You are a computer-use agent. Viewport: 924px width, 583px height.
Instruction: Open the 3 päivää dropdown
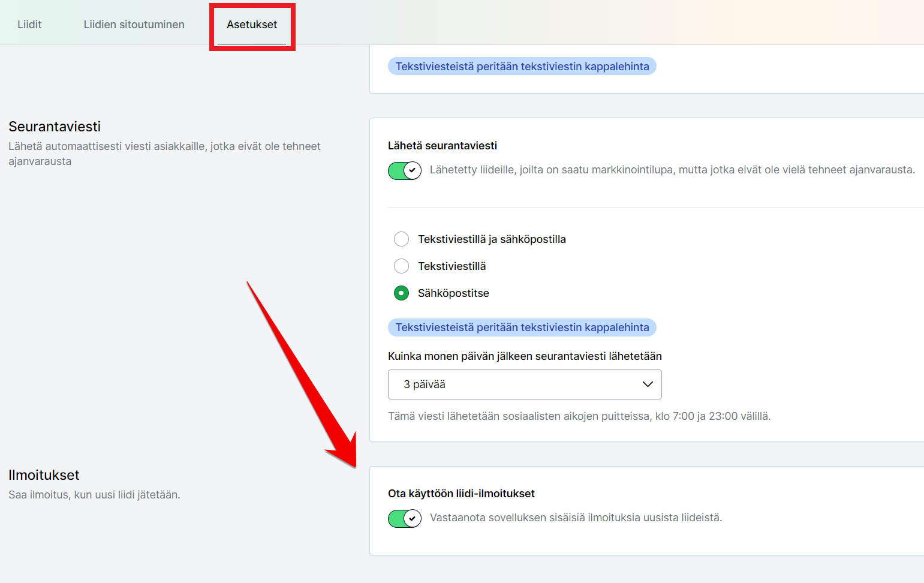tap(524, 384)
